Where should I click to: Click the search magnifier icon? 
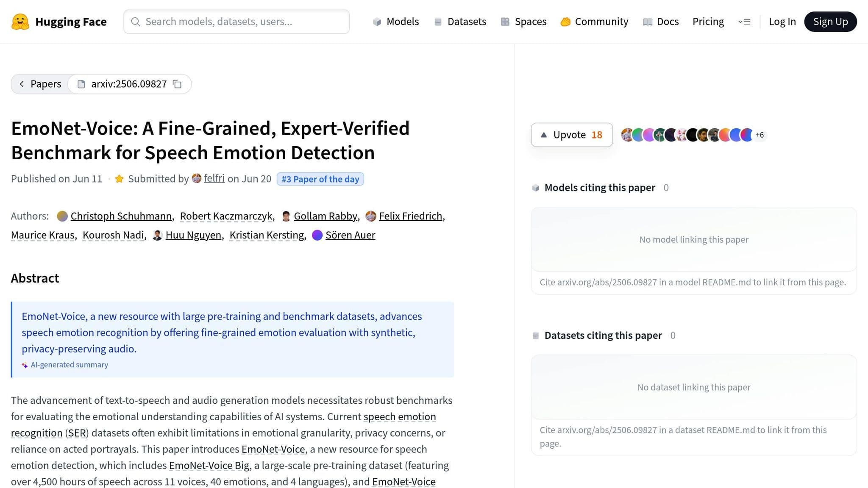[136, 22]
